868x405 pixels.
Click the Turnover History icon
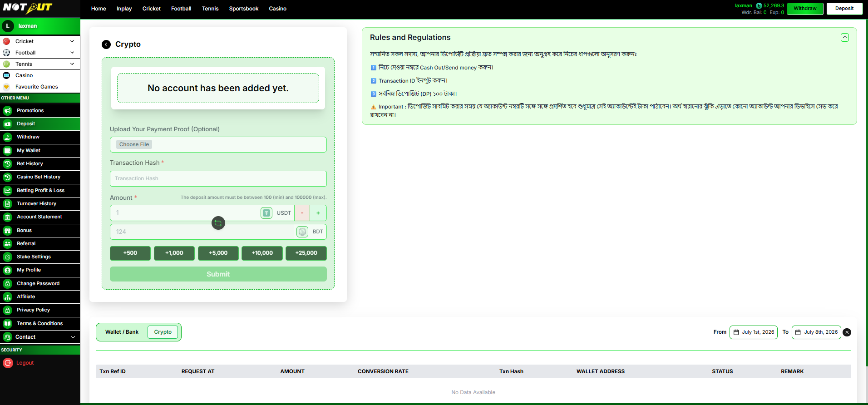point(8,204)
